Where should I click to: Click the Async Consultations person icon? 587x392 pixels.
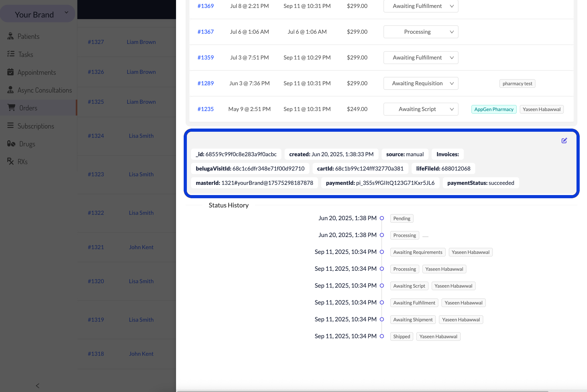tap(11, 90)
